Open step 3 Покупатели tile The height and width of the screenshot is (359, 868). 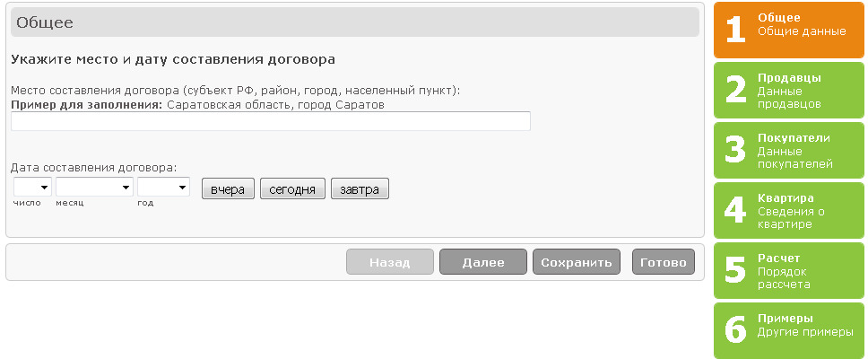(x=789, y=150)
